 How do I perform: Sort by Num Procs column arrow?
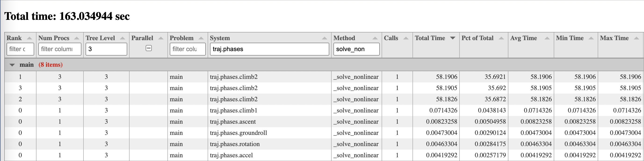[77, 38]
